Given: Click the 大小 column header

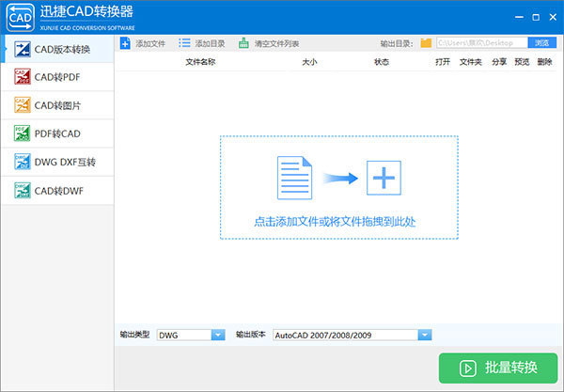Looking at the screenshot, I should [x=309, y=62].
